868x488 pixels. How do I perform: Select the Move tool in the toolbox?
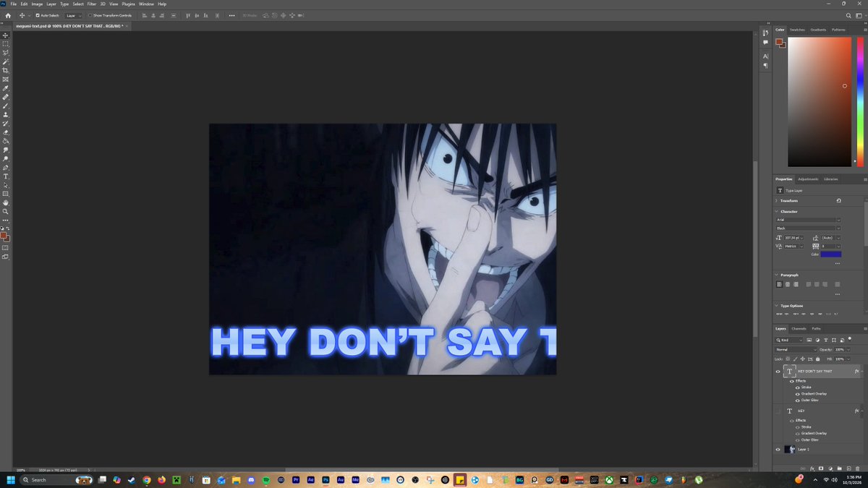click(6, 35)
